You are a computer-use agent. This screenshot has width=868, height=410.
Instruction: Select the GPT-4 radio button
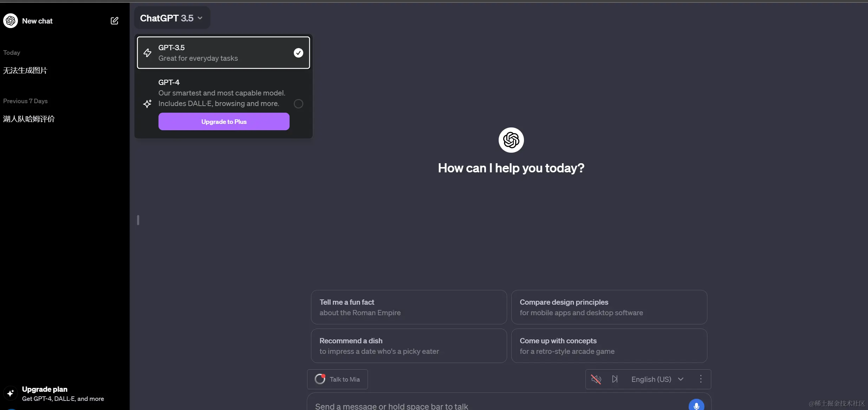298,104
